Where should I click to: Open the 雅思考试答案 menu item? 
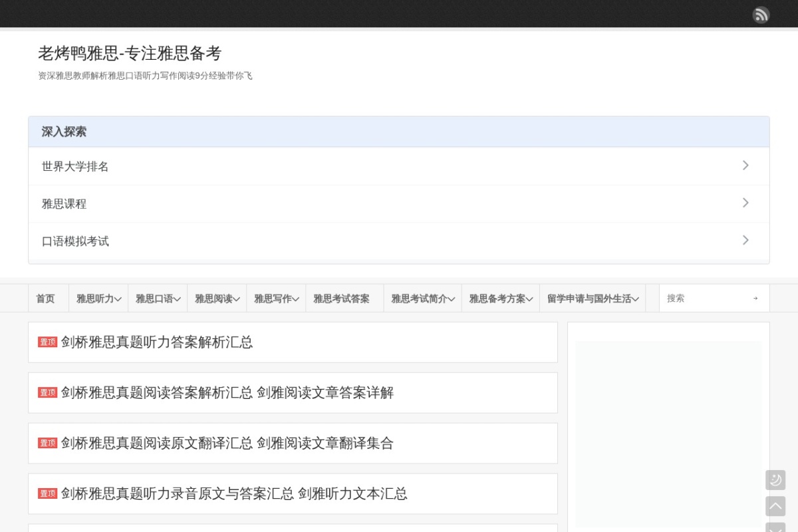click(341, 299)
